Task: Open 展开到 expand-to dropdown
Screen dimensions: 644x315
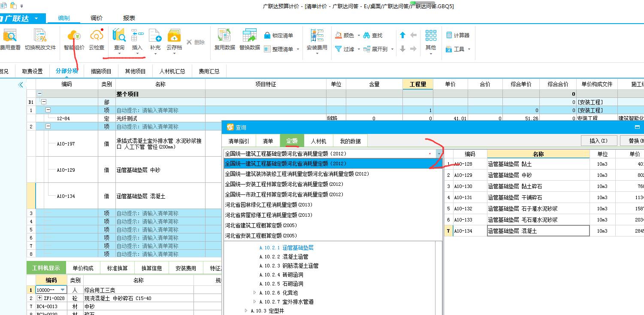Action: [378, 49]
